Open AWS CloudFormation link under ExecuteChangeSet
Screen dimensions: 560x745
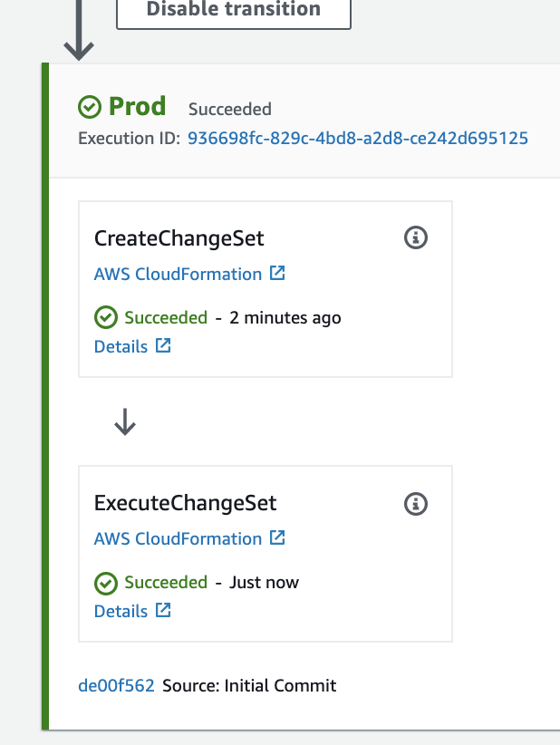coord(178,538)
